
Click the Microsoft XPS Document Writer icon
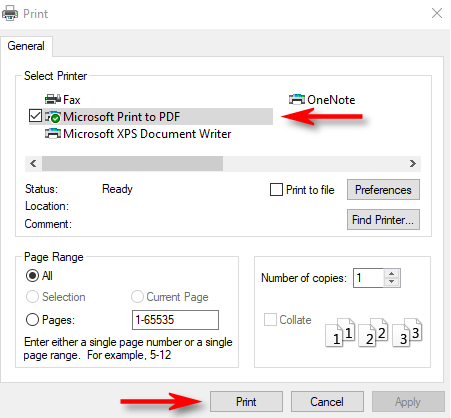[x=53, y=134]
